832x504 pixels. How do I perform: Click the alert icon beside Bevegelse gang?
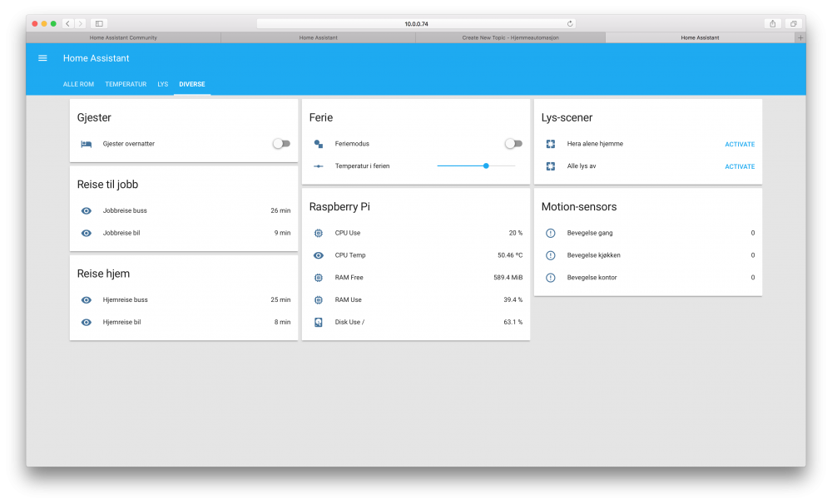[550, 233]
